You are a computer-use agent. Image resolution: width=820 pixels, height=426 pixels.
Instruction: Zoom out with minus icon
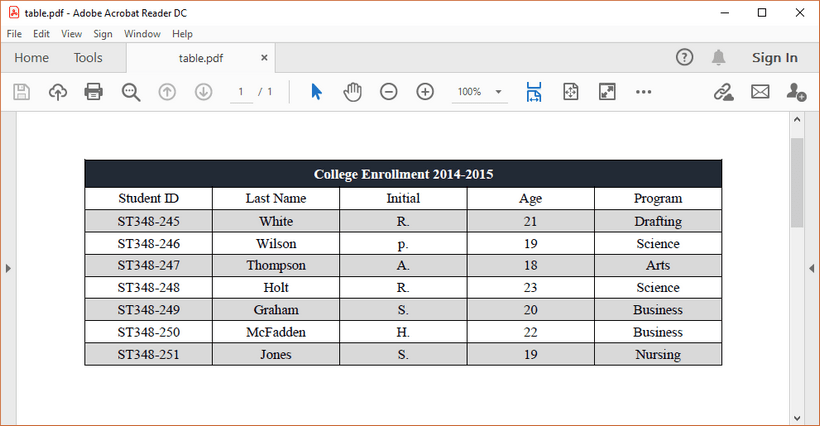[x=389, y=92]
